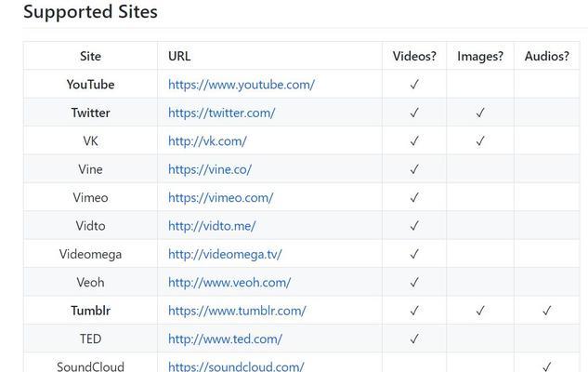Click the Vimeo videos checkmark

pos(414,197)
